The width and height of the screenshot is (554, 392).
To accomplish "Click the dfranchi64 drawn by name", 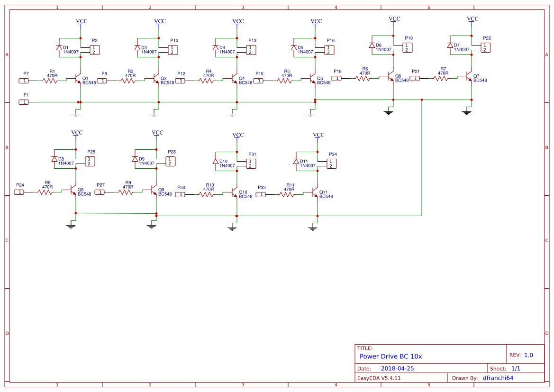I will click(x=497, y=378).
